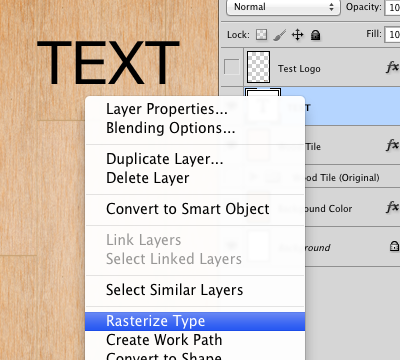This screenshot has width=400, height=360.
Task: Select Duplicate Layer... menu entry
Action: 165,159
